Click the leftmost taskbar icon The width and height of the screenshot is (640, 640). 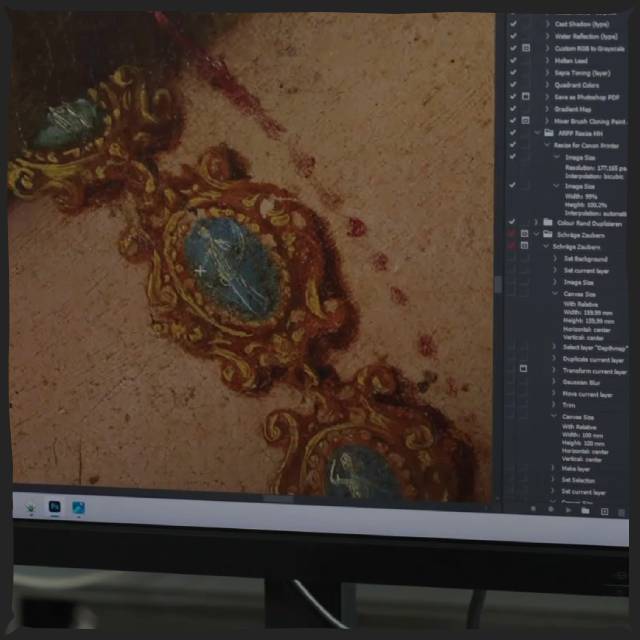(x=31, y=508)
